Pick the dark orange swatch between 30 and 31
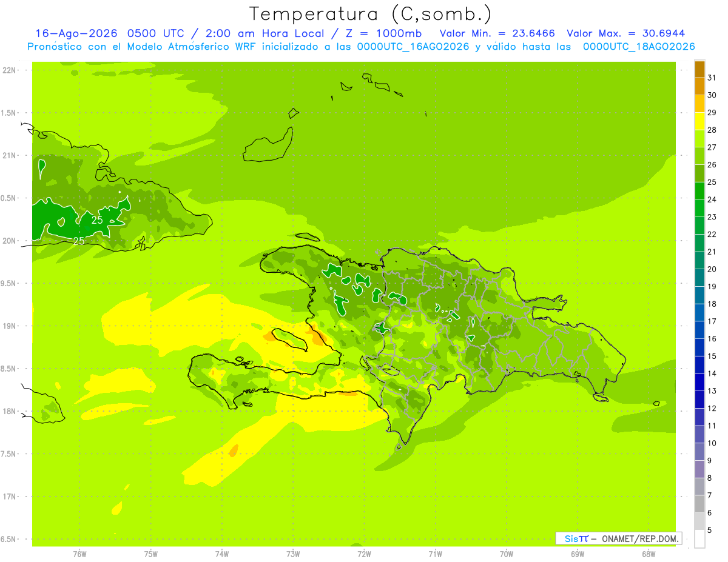This screenshot has height=562, width=728. tap(699, 86)
